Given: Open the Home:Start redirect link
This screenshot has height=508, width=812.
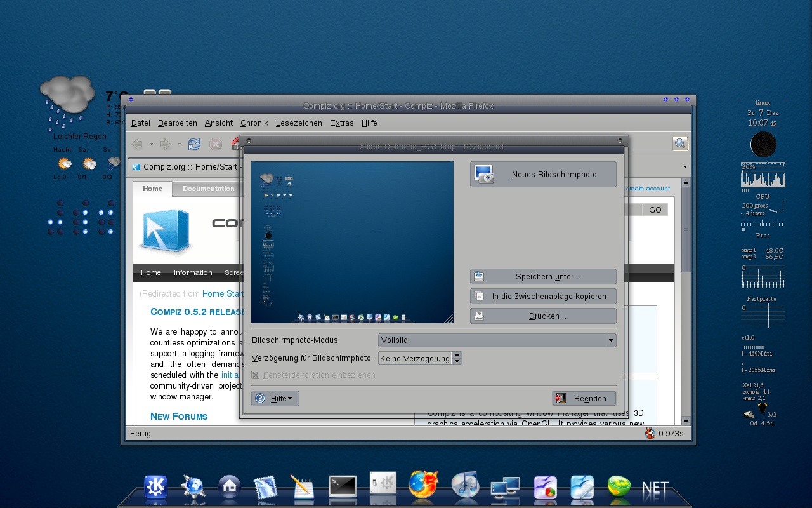Looking at the screenshot, I should point(223,293).
